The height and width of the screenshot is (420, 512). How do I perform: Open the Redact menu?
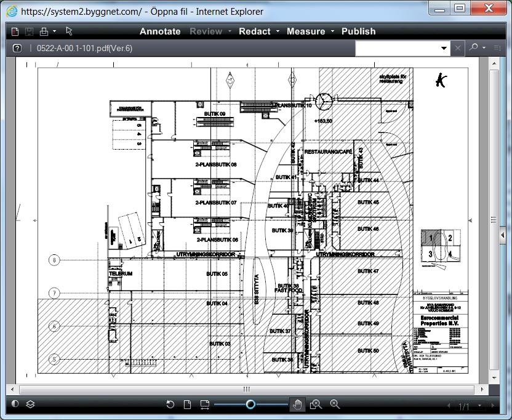254,31
